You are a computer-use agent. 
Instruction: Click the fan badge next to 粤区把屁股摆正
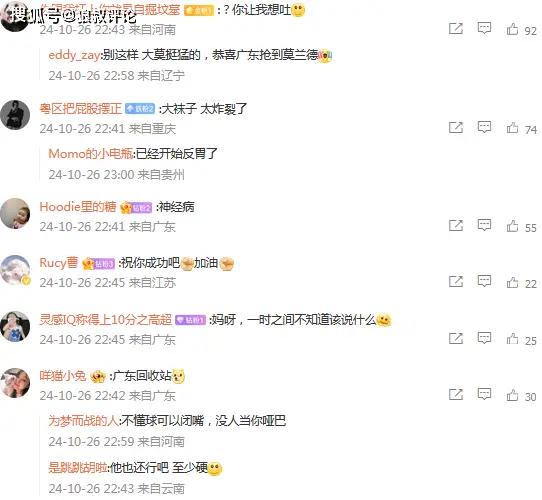click(x=140, y=109)
